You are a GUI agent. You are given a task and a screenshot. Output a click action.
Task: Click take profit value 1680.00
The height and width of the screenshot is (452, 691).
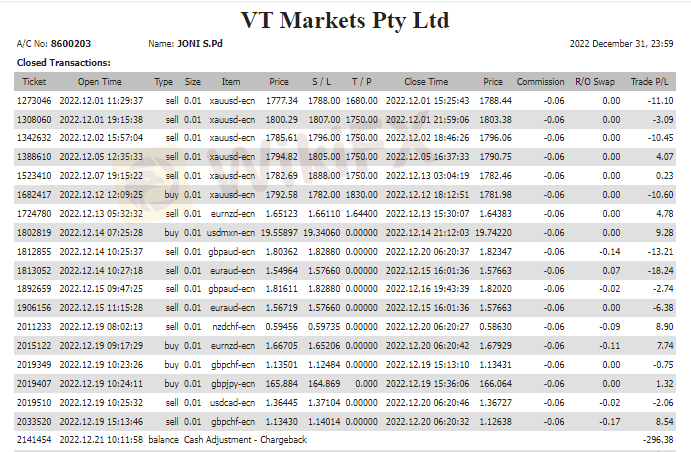[361, 100]
